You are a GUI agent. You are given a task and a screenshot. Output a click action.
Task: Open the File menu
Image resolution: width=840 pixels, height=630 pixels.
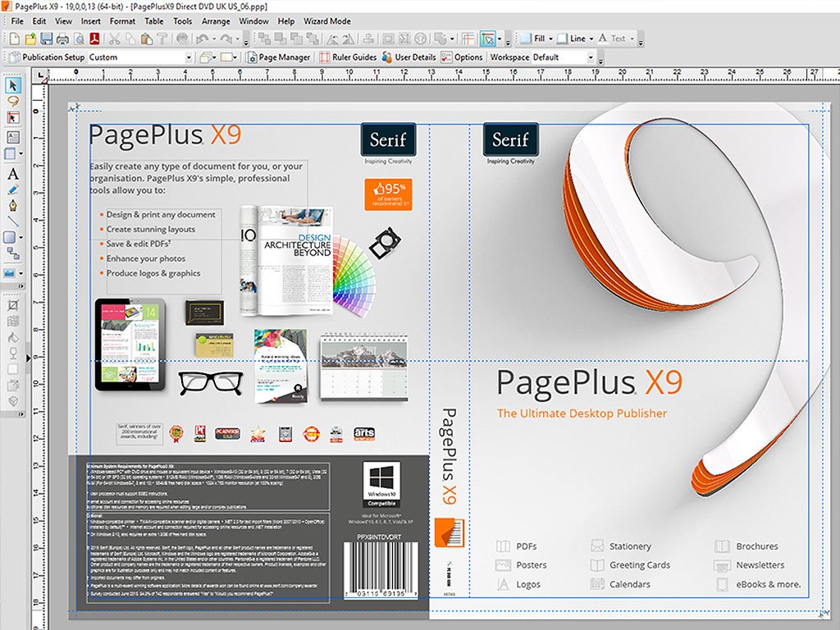(17, 21)
